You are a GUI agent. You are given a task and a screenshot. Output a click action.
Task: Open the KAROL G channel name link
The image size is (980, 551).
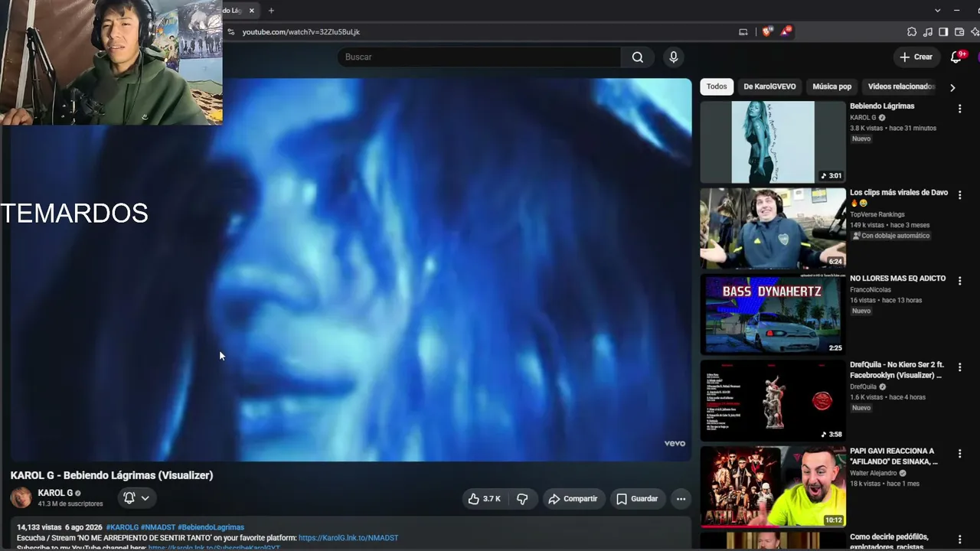coord(55,493)
